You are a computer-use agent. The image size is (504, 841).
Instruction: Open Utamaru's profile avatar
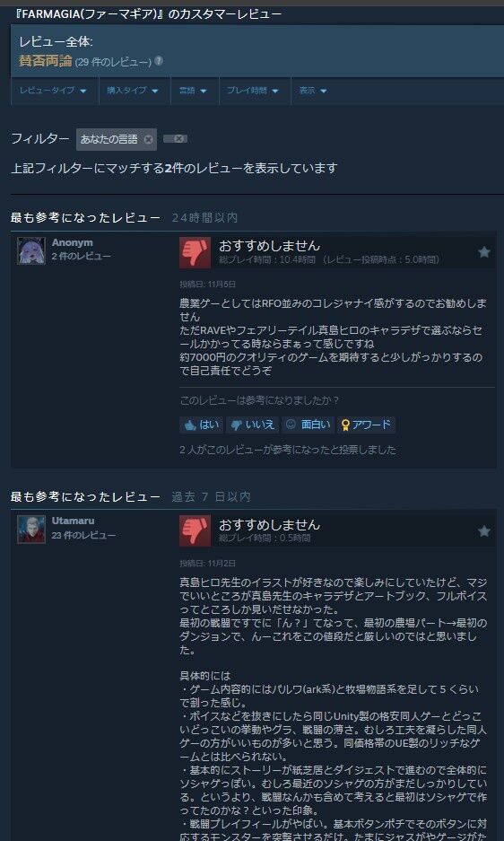pyautogui.click(x=31, y=530)
